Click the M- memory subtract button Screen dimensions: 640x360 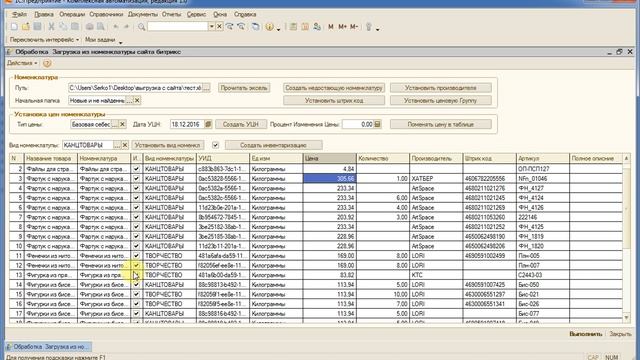pyautogui.click(x=353, y=27)
